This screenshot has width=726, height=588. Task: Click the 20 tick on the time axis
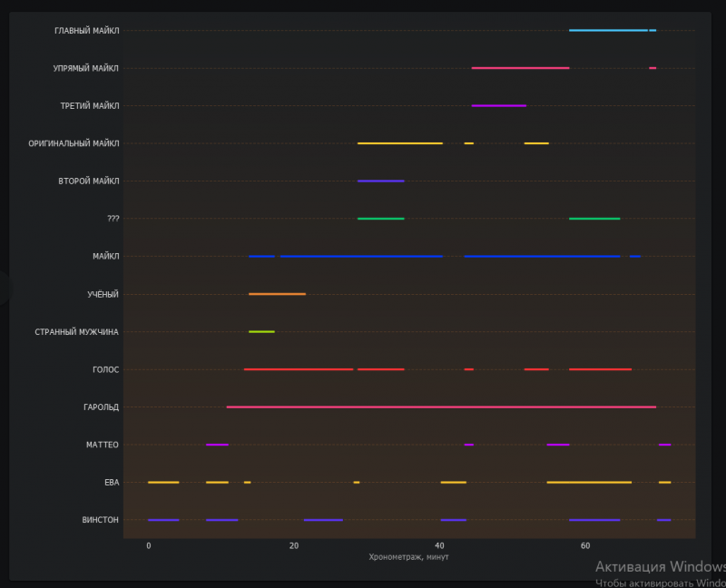294,546
